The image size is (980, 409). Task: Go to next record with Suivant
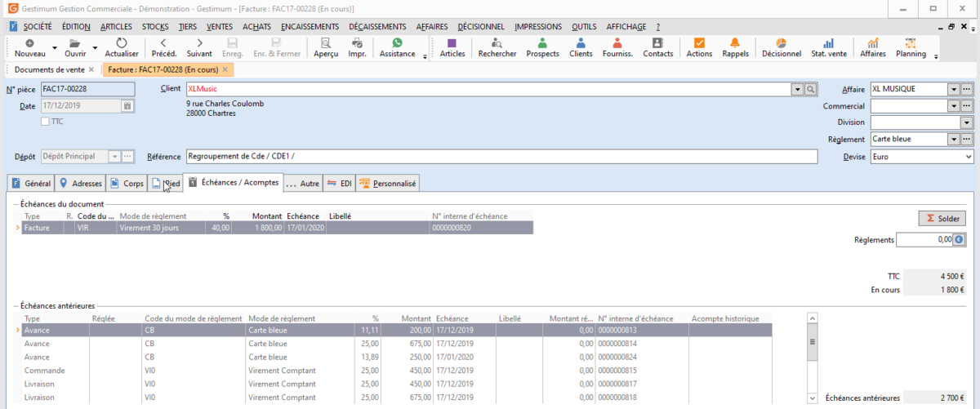pyautogui.click(x=199, y=42)
